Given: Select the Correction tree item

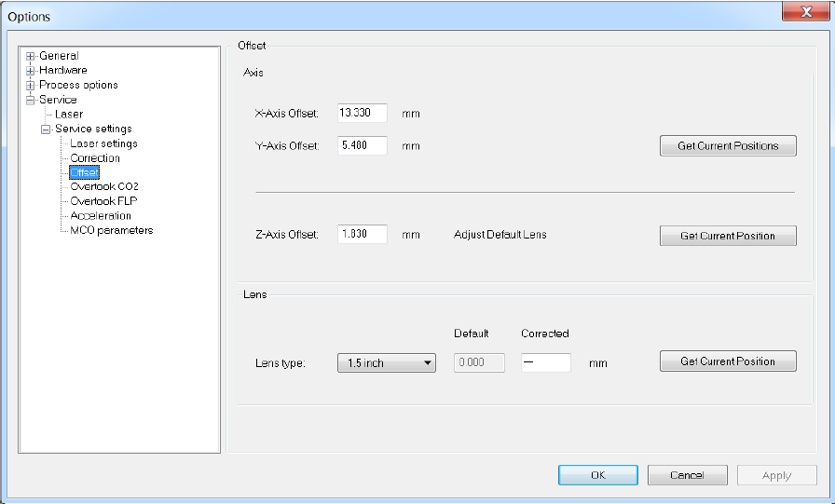Looking at the screenshot, I should tap(95, 158).
